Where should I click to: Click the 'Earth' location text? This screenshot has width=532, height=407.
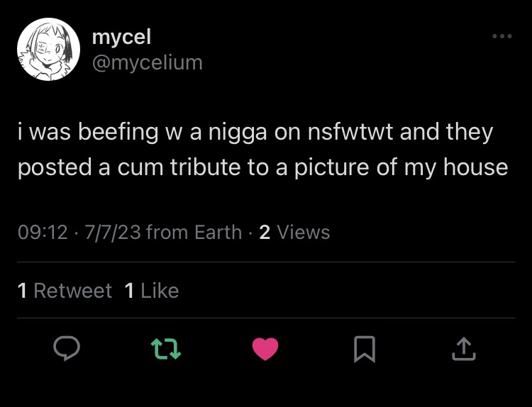pyautogui.click(x=218, y=233)
